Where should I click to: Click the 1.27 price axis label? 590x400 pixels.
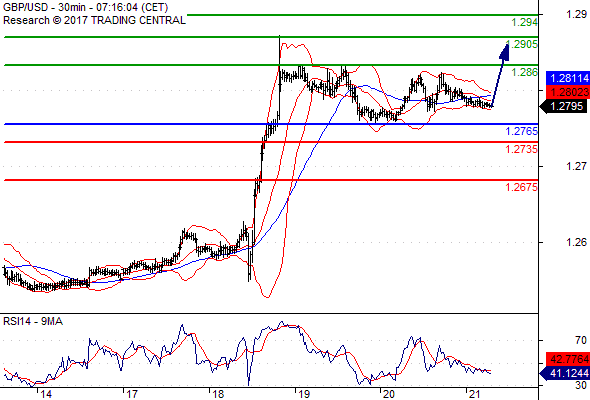(x=576, y=166)
